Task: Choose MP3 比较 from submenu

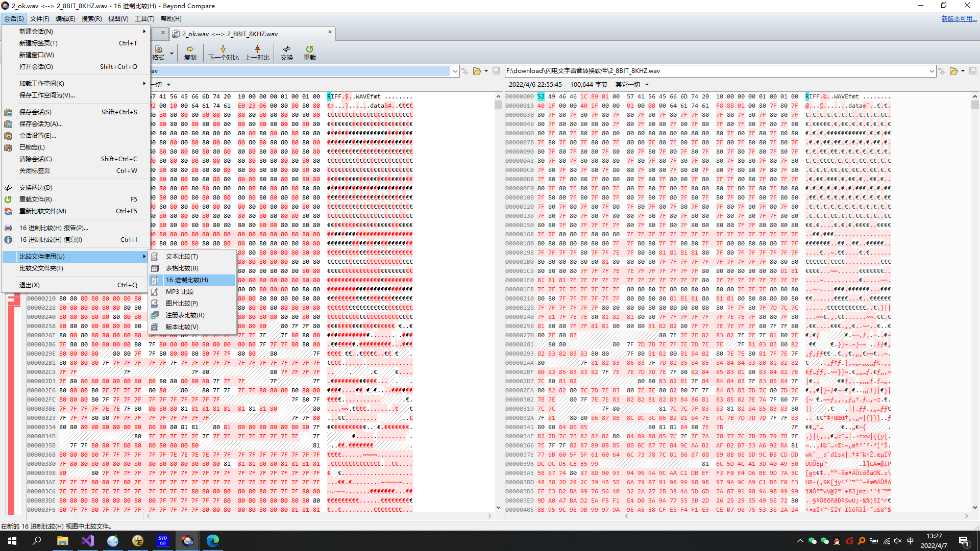Action: click(179, 292)
